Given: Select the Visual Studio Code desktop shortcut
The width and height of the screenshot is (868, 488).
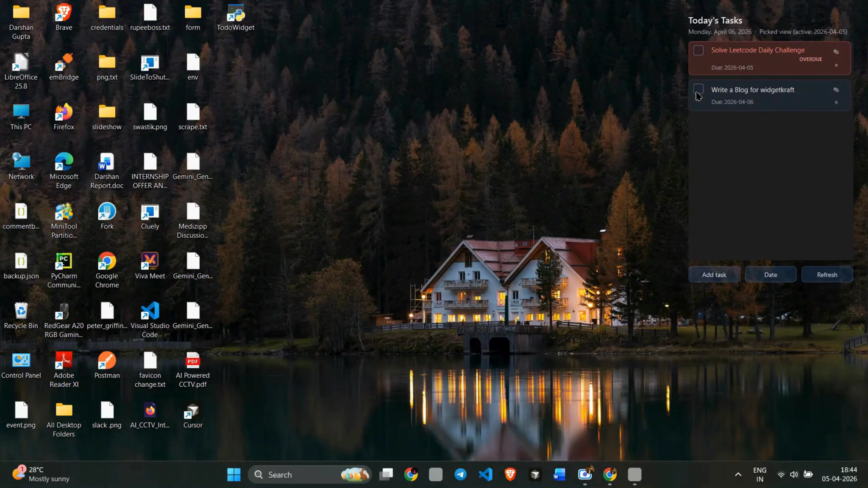Looking at the screenshot, I should (150, 320).
